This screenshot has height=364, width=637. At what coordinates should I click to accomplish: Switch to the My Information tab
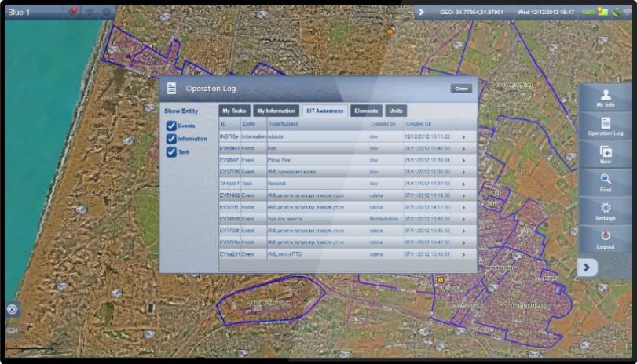pos(276,111)
